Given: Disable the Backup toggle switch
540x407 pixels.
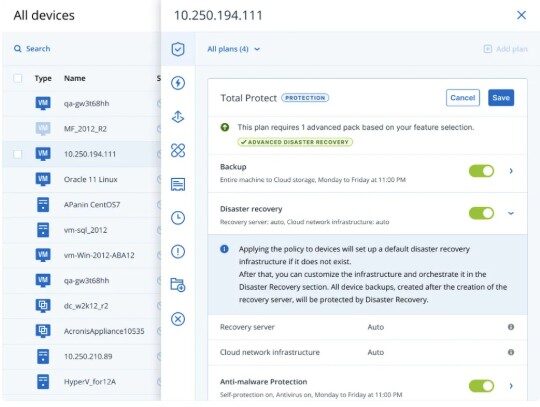Looking at the screenshot, I should pyautogui.click(x=481, y=171).
